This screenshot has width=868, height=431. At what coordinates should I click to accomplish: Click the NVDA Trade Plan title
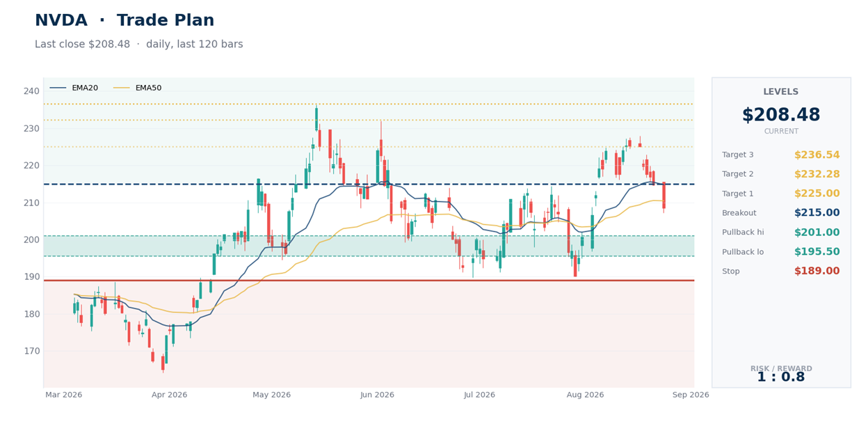tap(124, 21)
